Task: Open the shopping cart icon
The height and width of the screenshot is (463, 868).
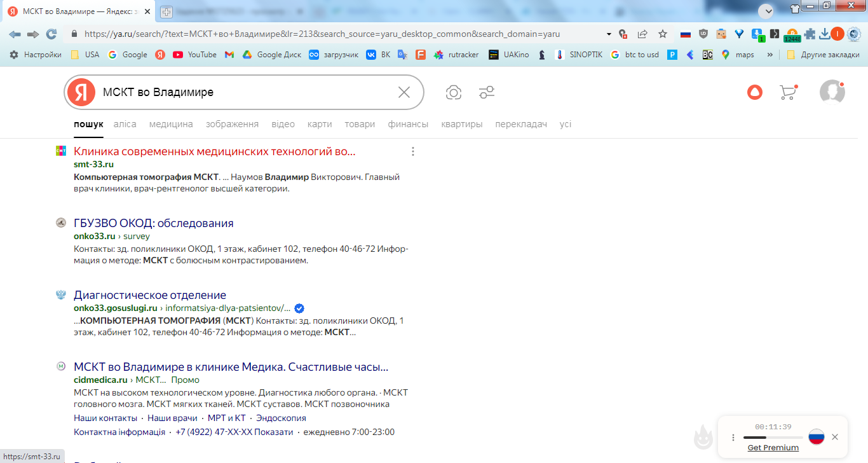Action: click(x=788, y=92)
